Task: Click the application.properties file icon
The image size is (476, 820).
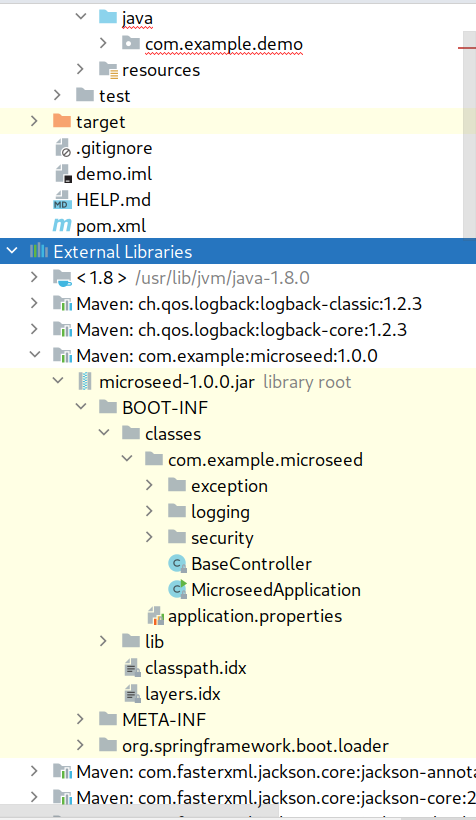Action: click(x=155, y=616)
